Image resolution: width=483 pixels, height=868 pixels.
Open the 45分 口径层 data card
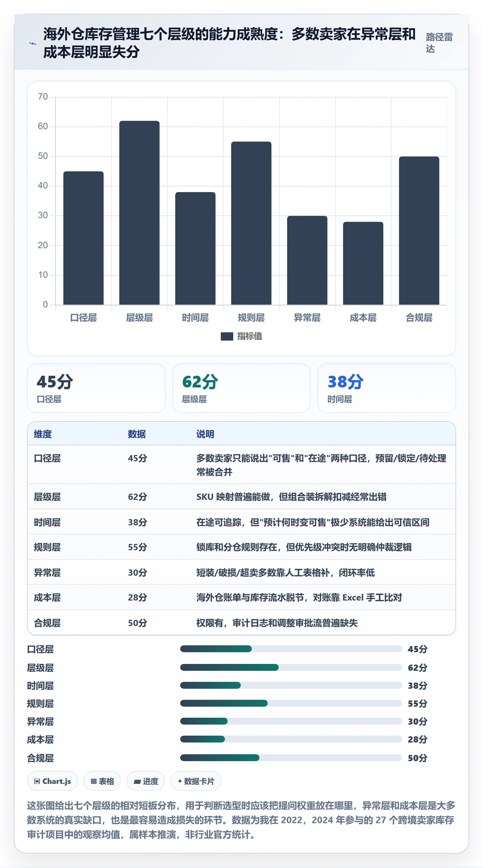96,388
